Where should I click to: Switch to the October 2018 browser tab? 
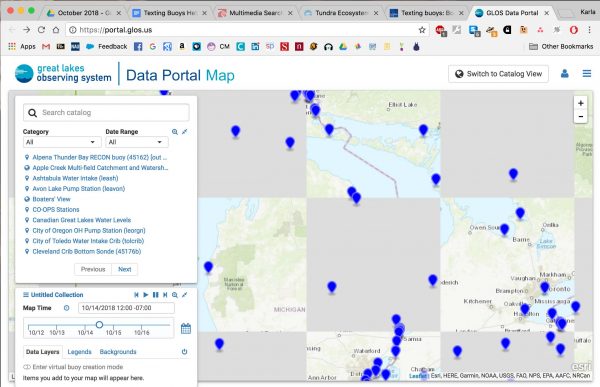[x=83, y=13]
